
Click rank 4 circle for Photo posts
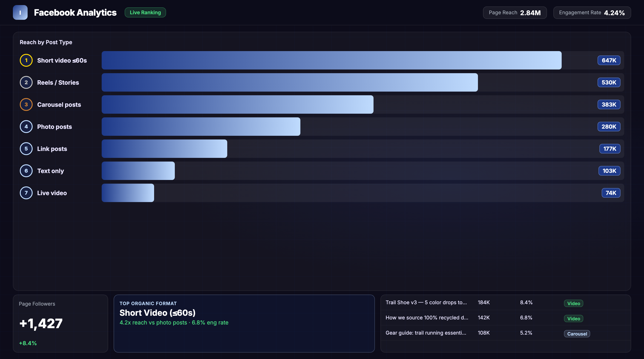[x=26, y=127]
